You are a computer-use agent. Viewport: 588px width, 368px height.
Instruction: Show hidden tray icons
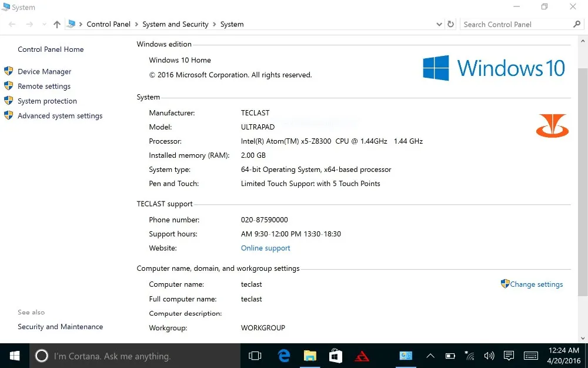(430, 356)
